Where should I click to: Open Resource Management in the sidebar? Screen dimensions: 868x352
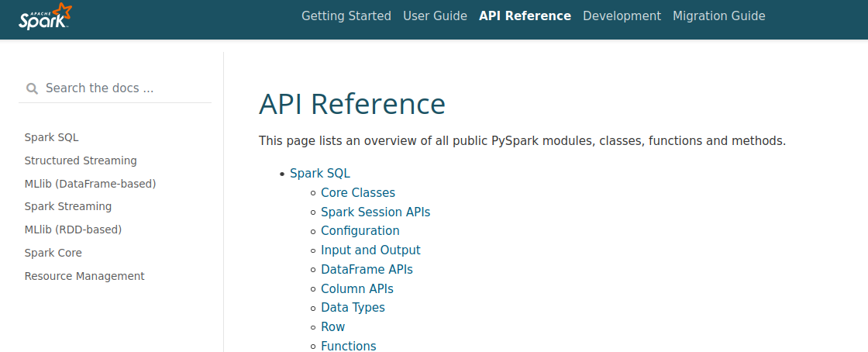(84, 276)
